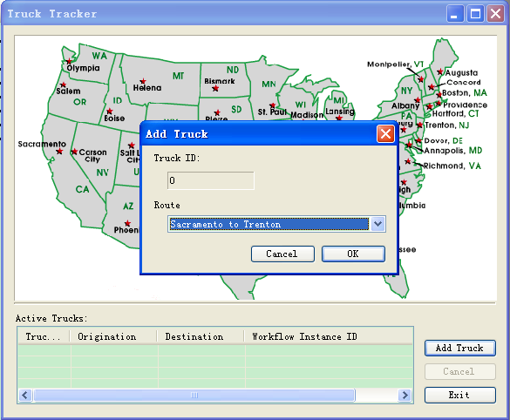Click the Workflow Instance ID column header
Viewport: 510px width, 420px height.
[329, 336]
